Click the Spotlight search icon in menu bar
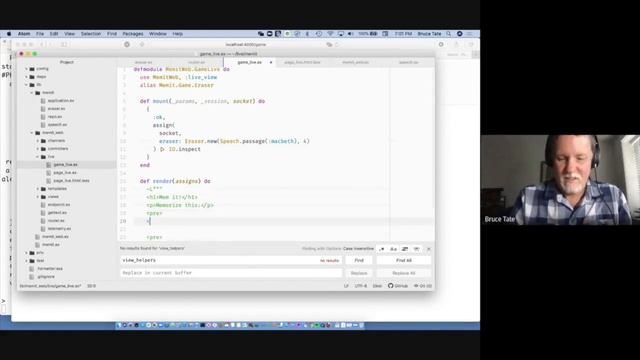This screenshot has height=360, width=640. (449, 34)
